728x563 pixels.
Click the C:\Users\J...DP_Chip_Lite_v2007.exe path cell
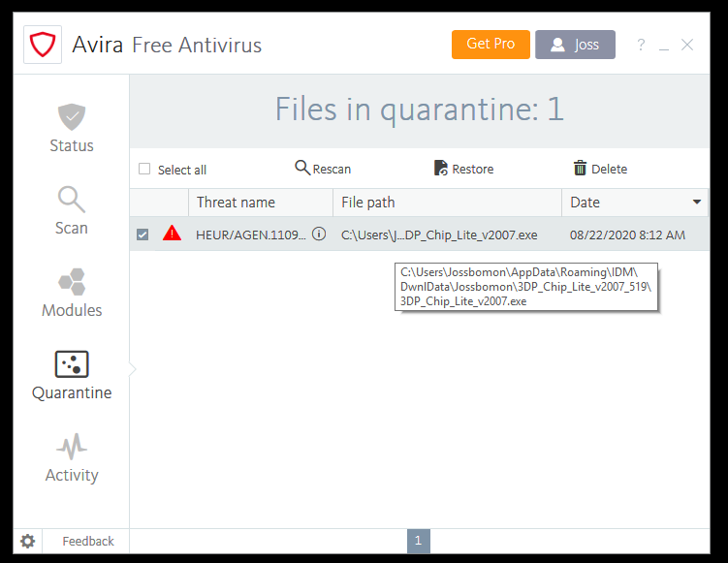pyautogui.click(x=439, y=235)
